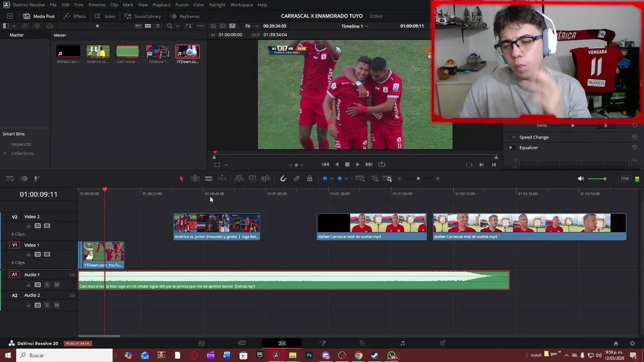This screenshot has height=362, width=644.
Task: Solo the Audio 1 track
Action: tap(47, 285)
